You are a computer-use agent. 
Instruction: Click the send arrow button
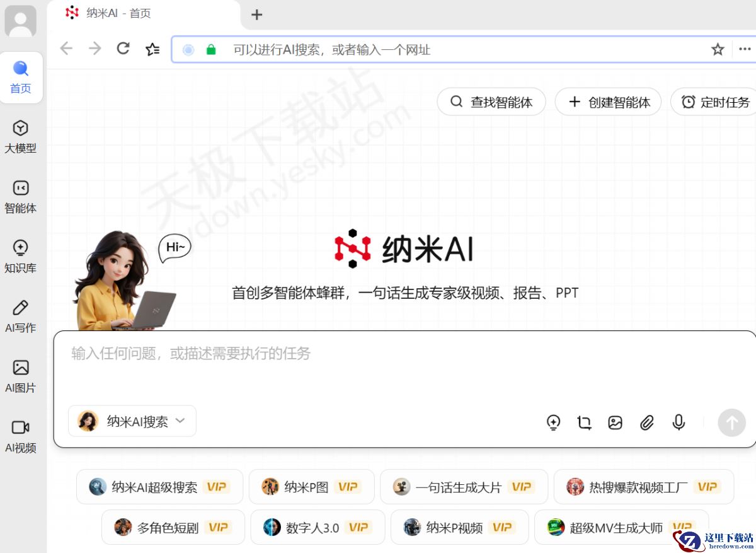(x=732, y=422)
